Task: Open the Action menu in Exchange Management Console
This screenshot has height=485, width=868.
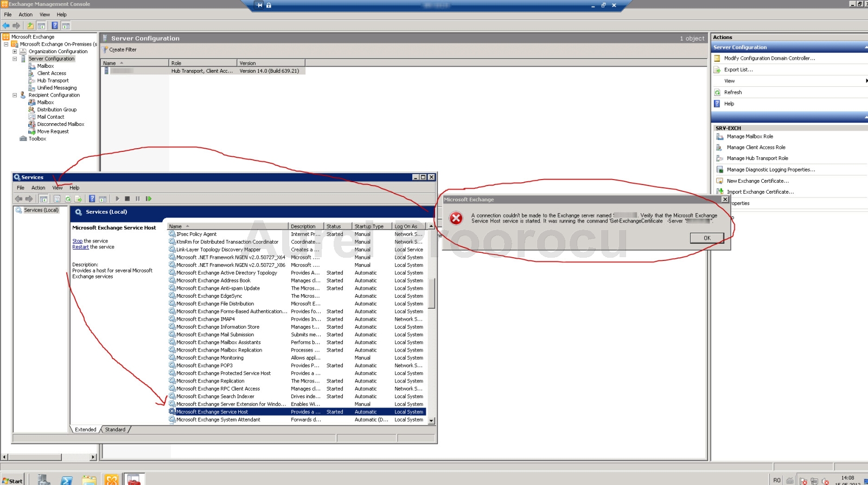Action: [x=25, y=15]
